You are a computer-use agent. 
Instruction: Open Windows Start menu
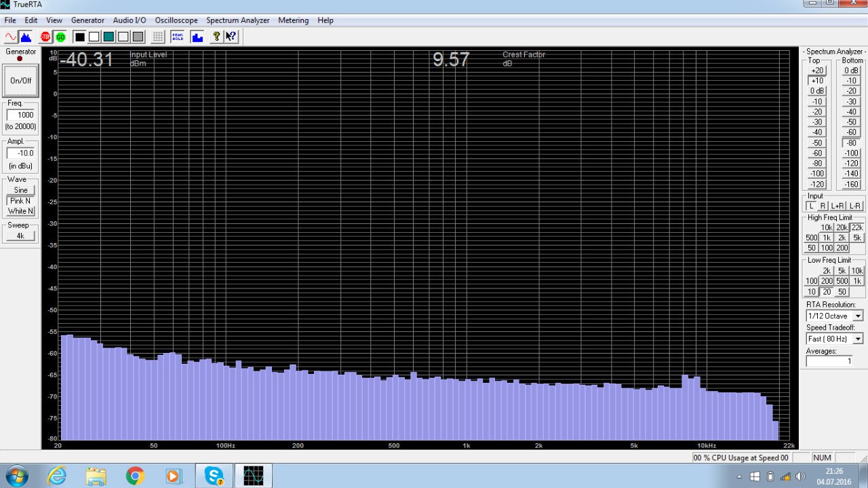(16, 476)
